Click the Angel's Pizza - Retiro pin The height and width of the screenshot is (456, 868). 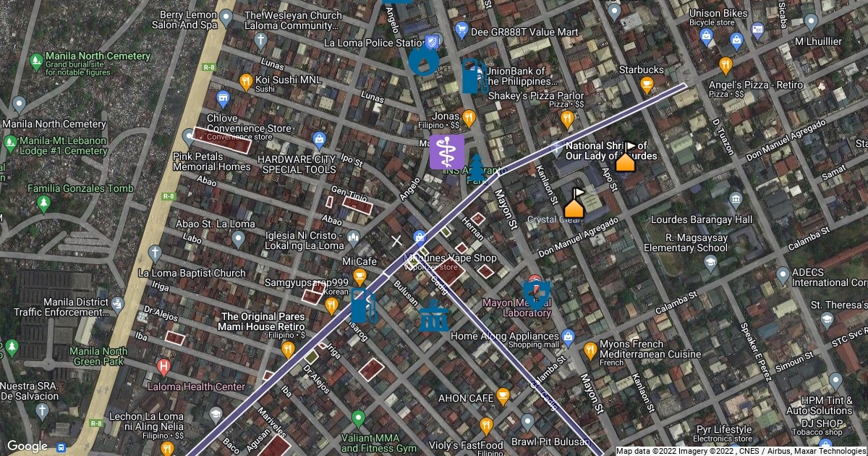pyautogui.click(x=726, y=67)
